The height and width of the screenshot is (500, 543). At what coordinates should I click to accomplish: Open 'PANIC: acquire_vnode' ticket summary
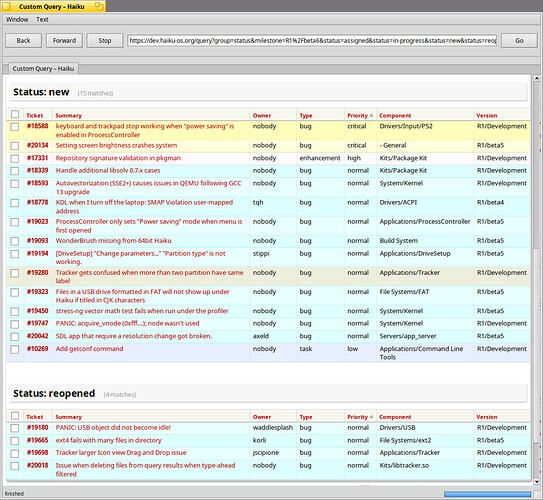127,323
